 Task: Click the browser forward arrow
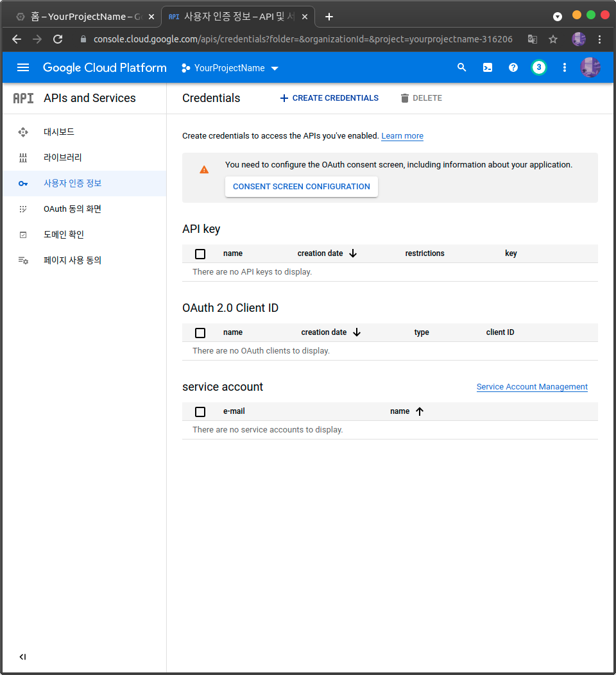(x=37, y=39)
